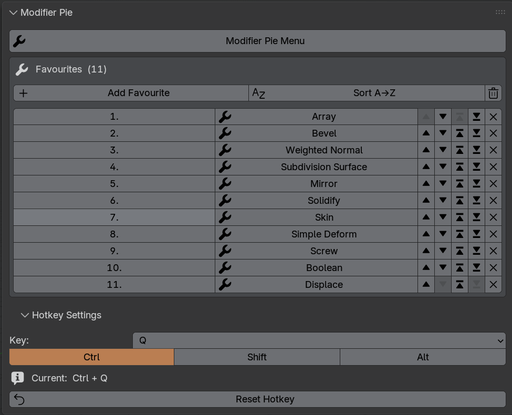This screenshot has height=415, width=512.
Task: Click the hotkey info icon
Action: tap(17, 378)
